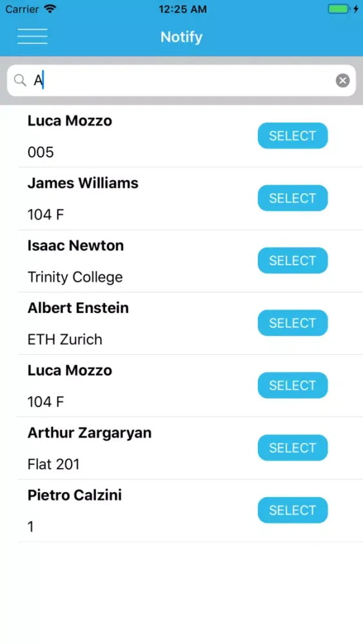Open the hamburger menu
The width and height of the screenshot is (363, 644).
pos(32,36)
